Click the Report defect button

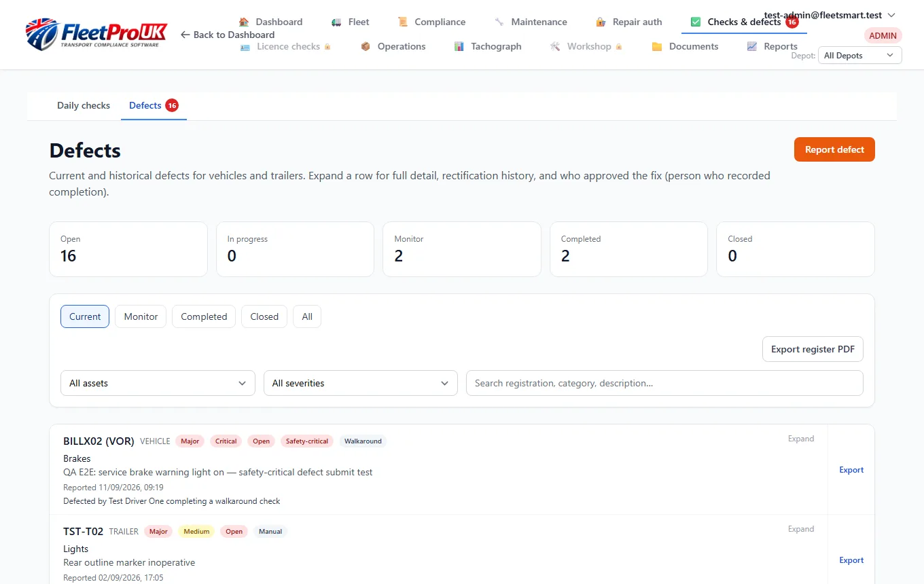click(834, 149)
